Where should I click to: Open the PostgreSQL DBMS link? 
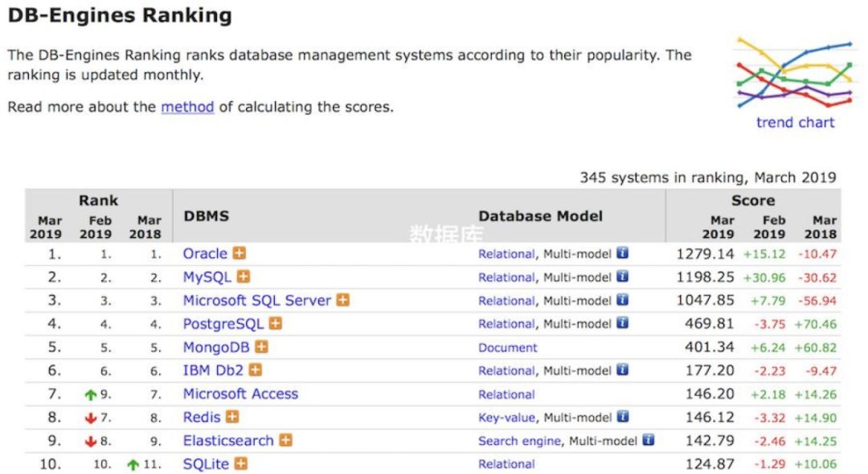pyautogui.click(x=223, y=324)
